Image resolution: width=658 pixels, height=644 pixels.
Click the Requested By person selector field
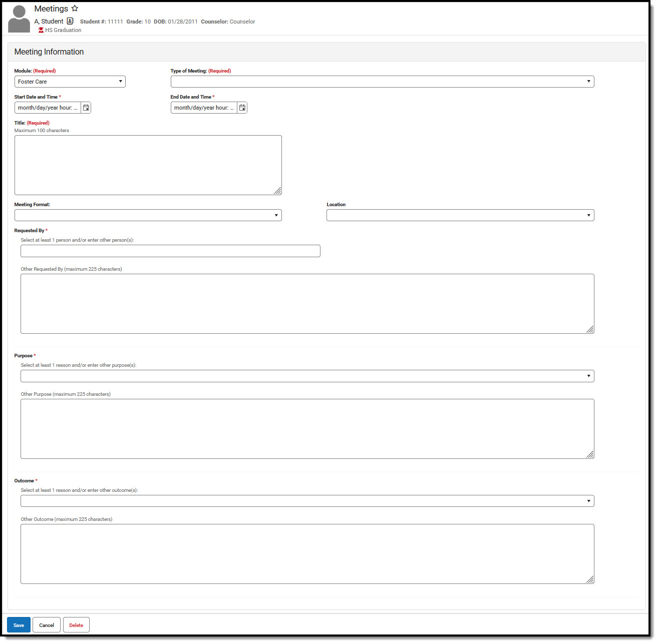pyautogui.click(x=170, y=251)
